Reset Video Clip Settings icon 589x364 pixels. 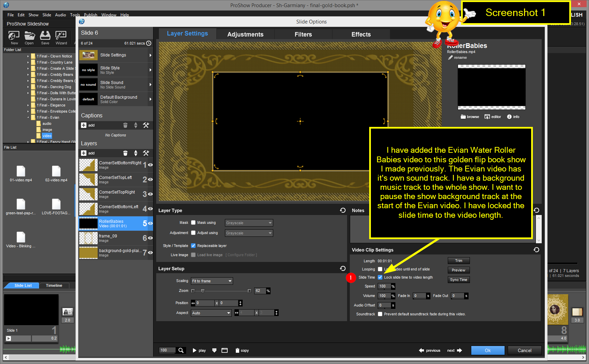[x=536, y=250]
